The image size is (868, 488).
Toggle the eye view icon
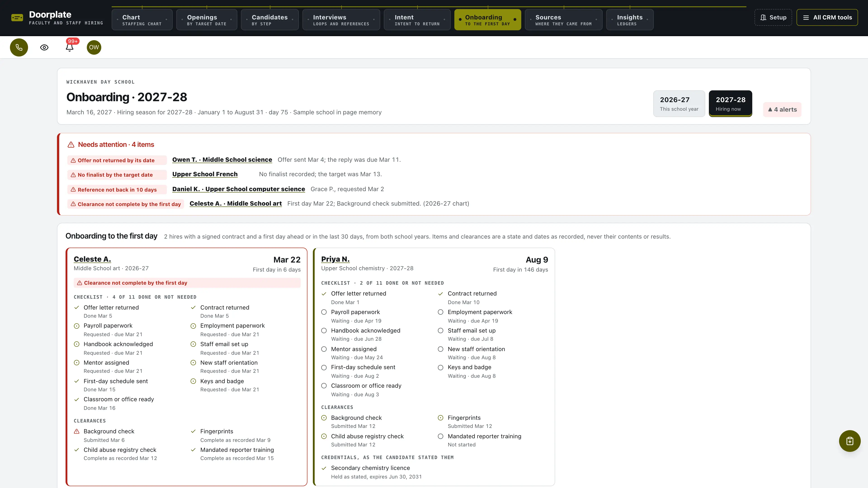point(44,47)
